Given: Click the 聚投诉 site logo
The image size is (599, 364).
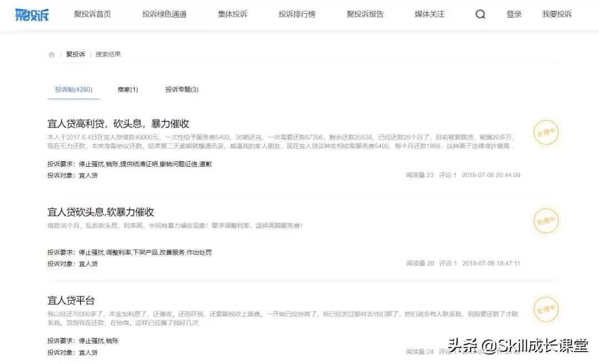Looking at the screenshot, I should coord(32,14).
